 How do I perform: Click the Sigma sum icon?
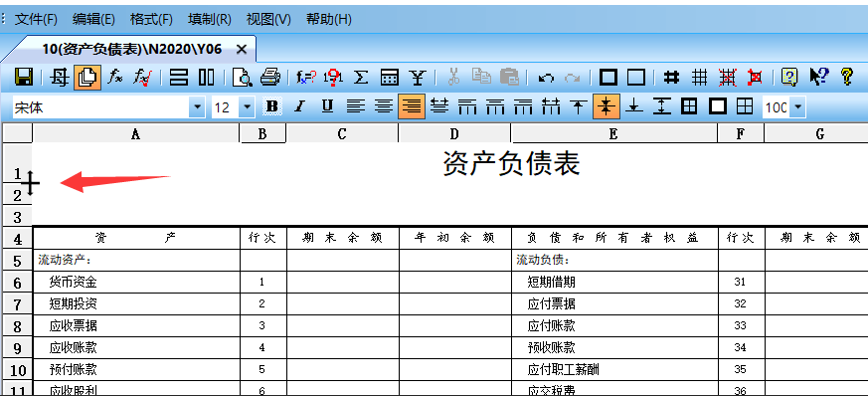click(x=361, y=78)
